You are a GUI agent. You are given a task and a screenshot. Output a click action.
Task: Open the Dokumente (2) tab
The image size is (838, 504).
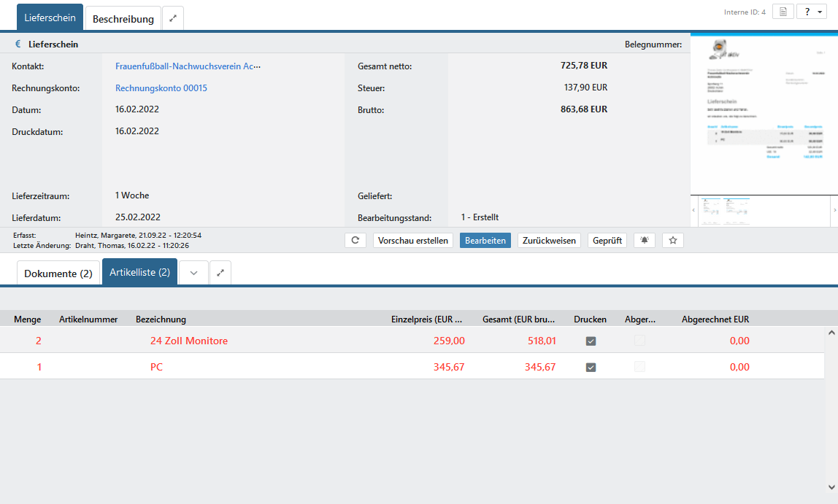(x=58, y=274)
